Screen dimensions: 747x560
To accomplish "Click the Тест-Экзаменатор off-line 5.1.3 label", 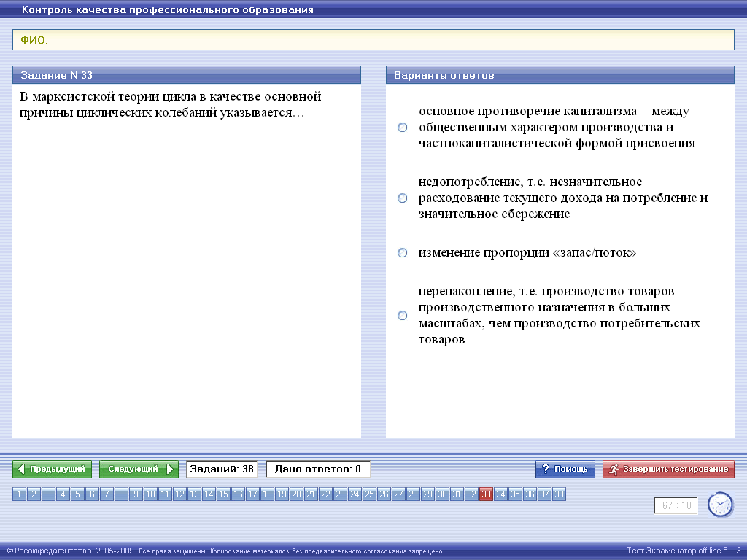I will (684, 551).
